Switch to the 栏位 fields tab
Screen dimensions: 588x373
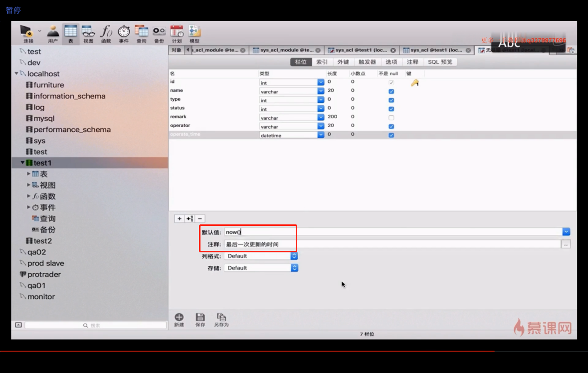[301, 62]
